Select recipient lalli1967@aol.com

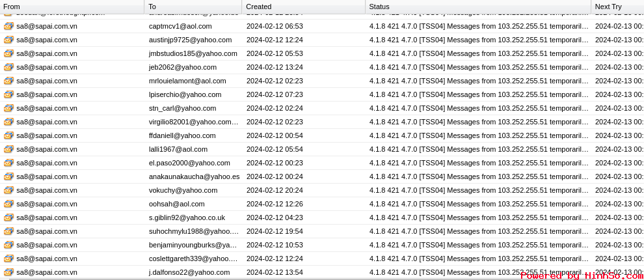[x=178, y=149]
